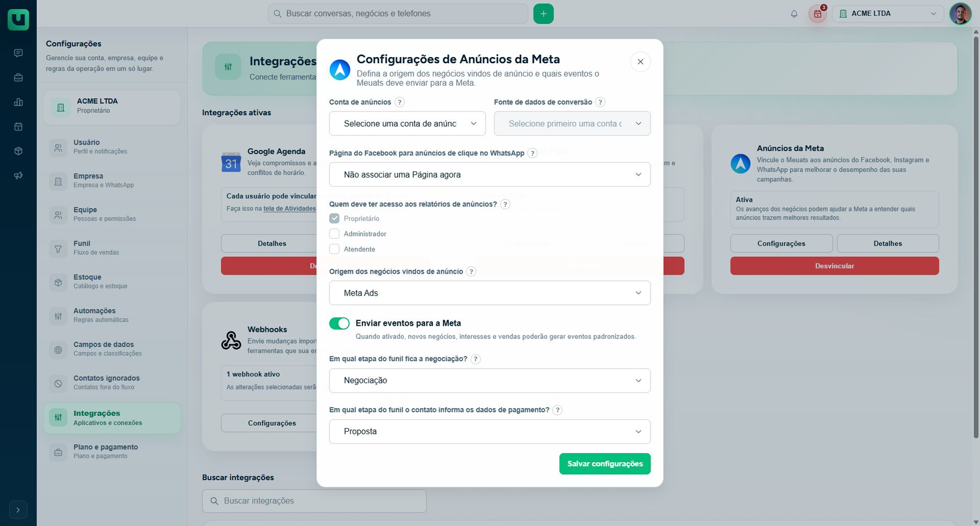
Task: Click Salvar configurações button
Action: (605, 464)
